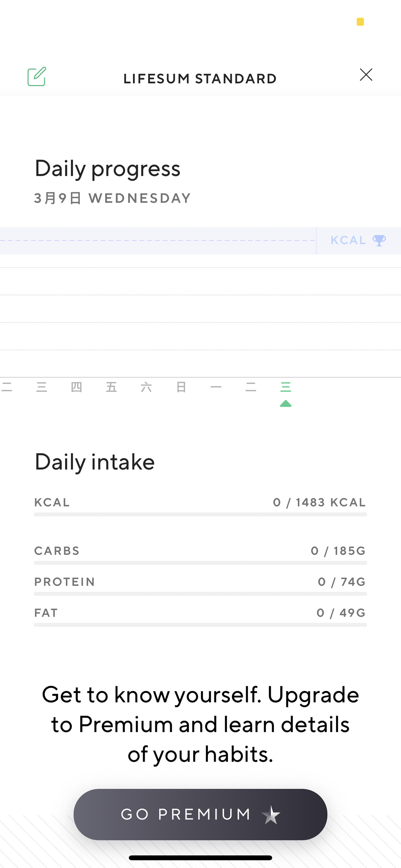Tap the green triangle day marker
Viewport: 401px width, 868px height.
tap(286, 403)
